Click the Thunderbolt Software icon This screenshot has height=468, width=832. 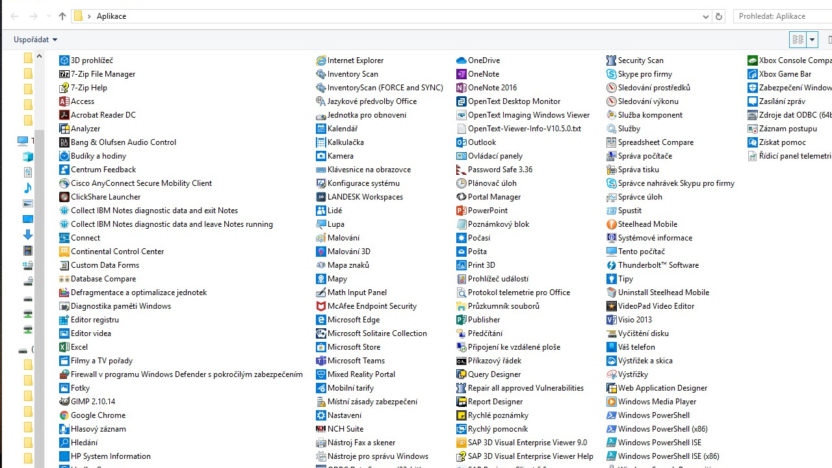click(x=611, y=265)
